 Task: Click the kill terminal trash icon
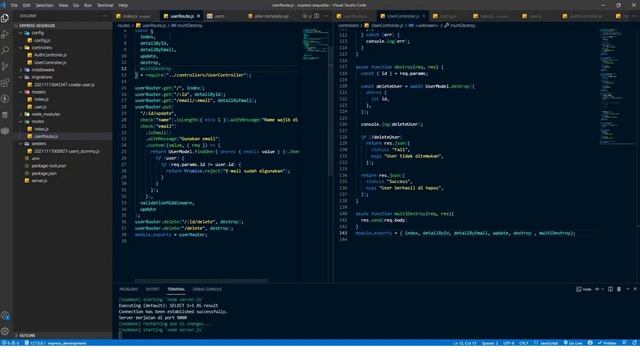[619, 289]
